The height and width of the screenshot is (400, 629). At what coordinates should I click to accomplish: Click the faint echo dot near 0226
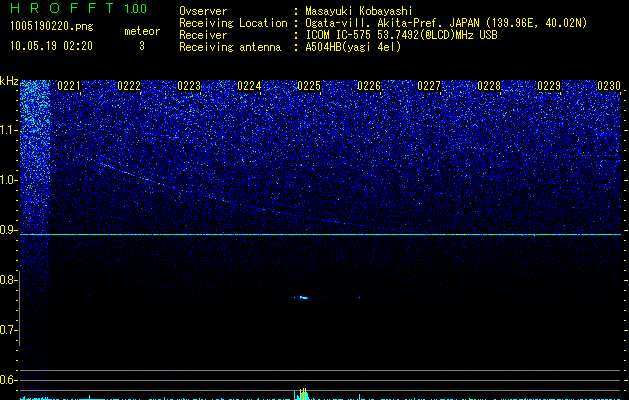pos(359,298)
